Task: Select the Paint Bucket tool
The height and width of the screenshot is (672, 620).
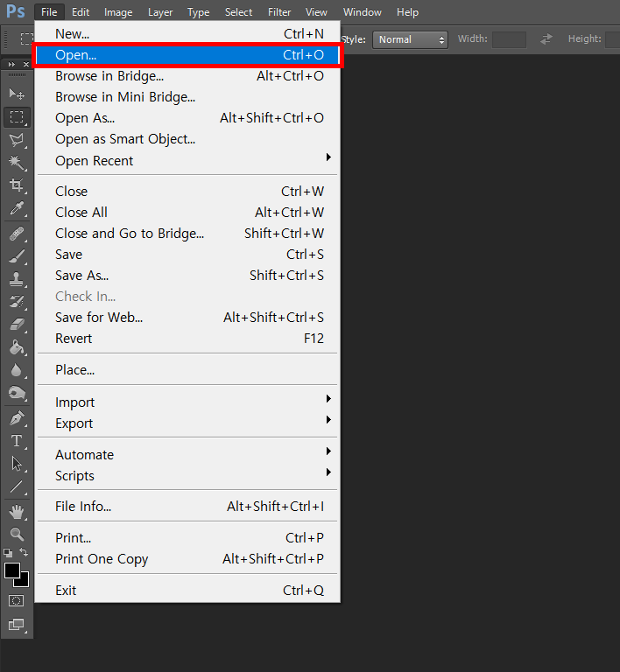Action: (x=17, y=347)
